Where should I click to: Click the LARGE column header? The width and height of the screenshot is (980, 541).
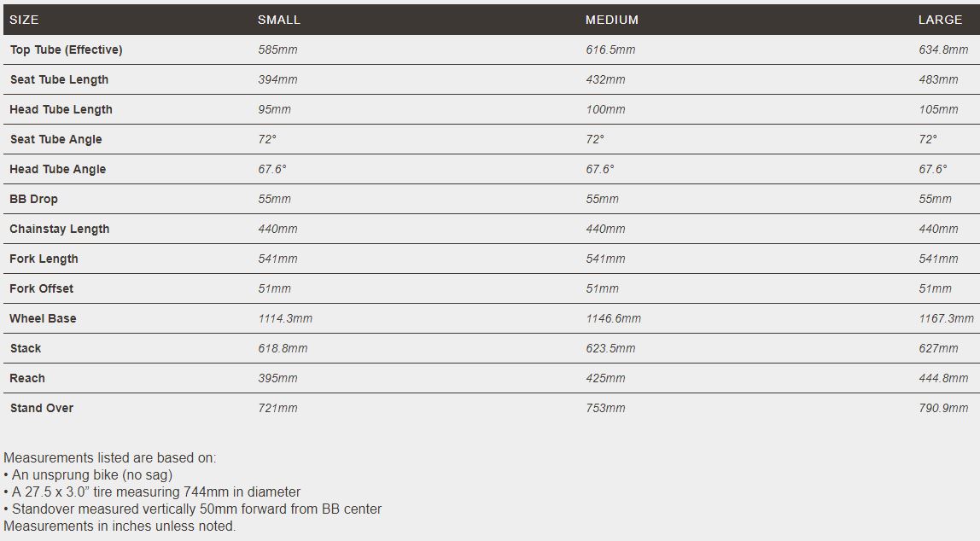coord(940,20)
